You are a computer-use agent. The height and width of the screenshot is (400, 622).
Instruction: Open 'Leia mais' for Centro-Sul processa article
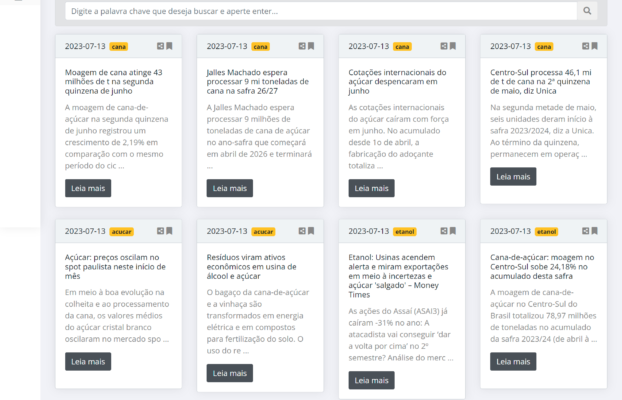[513, 177]
